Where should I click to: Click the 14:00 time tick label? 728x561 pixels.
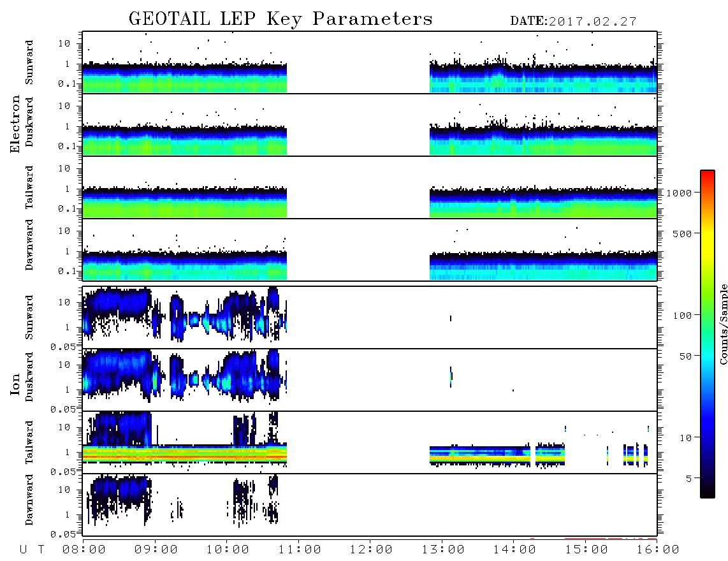point(514,550)
